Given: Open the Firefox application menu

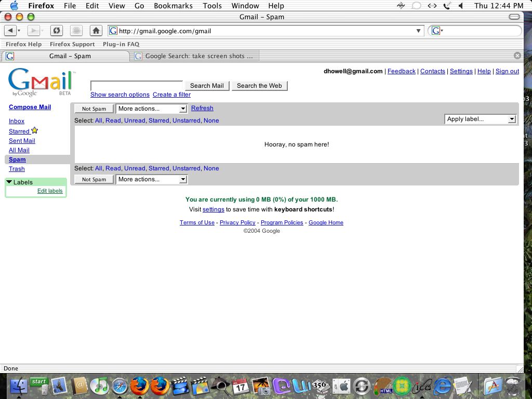Looking at the screenshot, I should tap(41, 6).
